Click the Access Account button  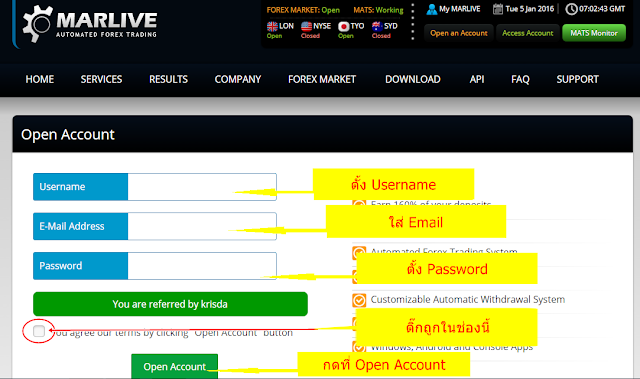[527, 33]
